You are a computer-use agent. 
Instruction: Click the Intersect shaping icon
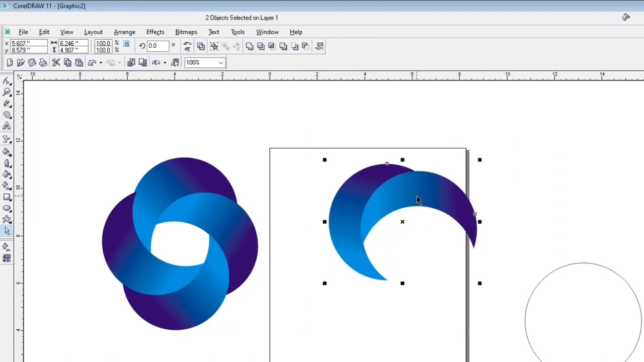[x=272, y=46]
